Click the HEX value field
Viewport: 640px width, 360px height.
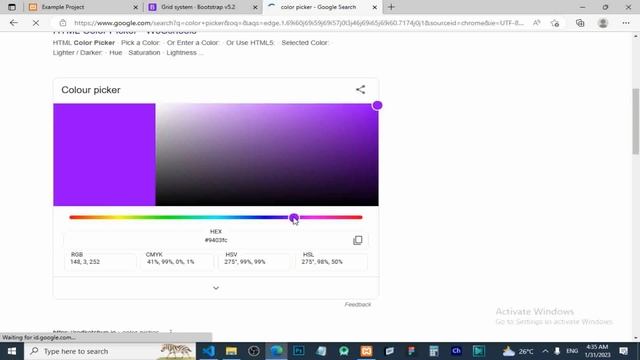(x=216, y=240)
